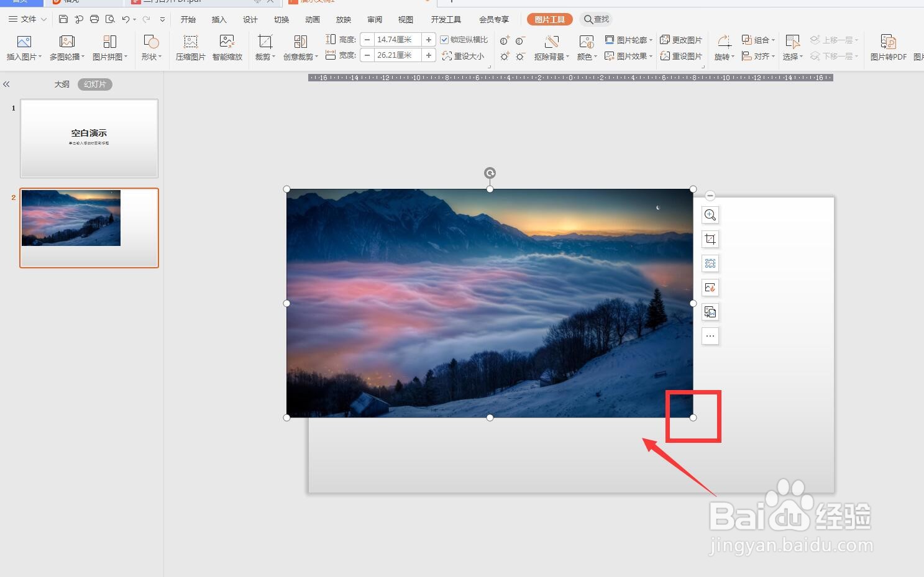Collapse floating toolbar with minus circle button
This screenshot has width=924, height=577.
coord(710,196)
